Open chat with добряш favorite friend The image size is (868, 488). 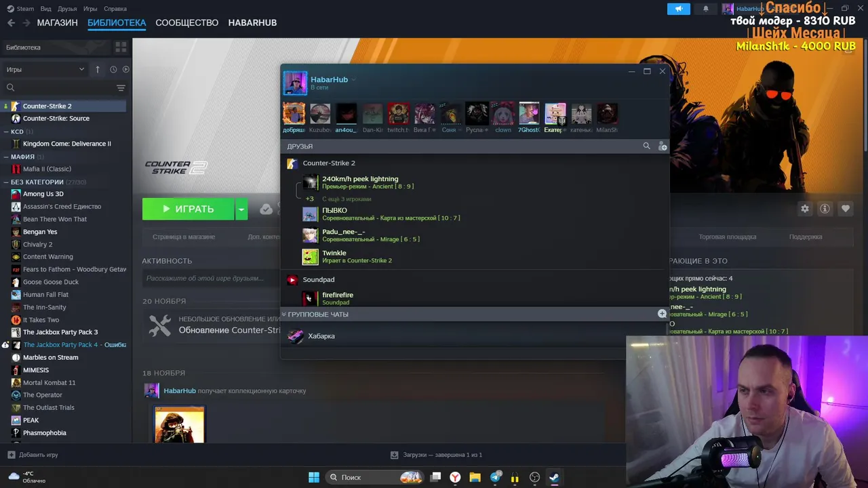click(294, 117)
